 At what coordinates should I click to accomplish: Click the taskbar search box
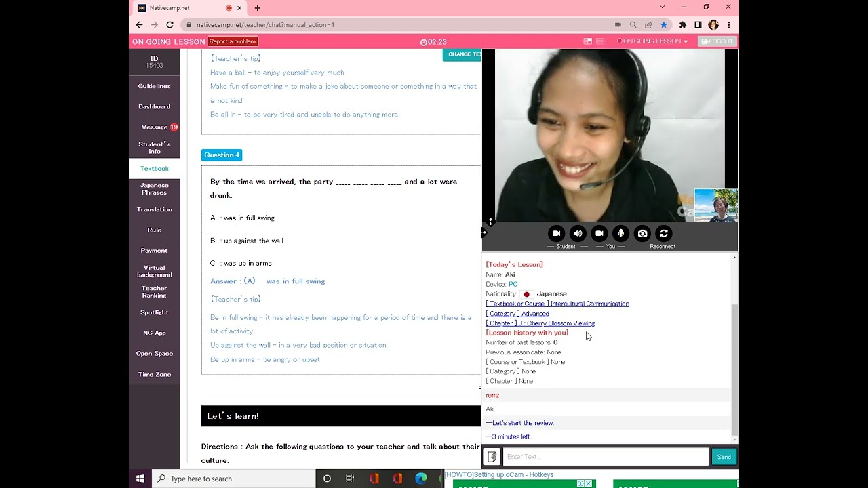coord(234,479)
